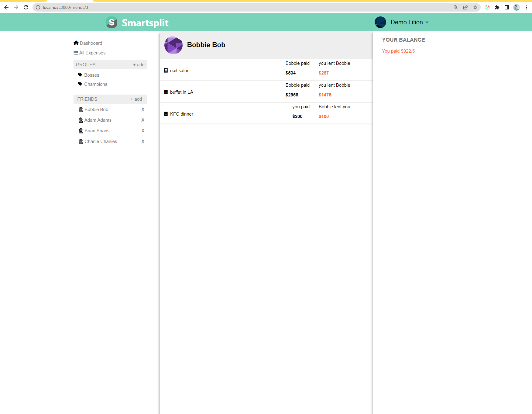Remove Adam Adams with the X
Screen dimensions: 532x414
tap(143, 120)
